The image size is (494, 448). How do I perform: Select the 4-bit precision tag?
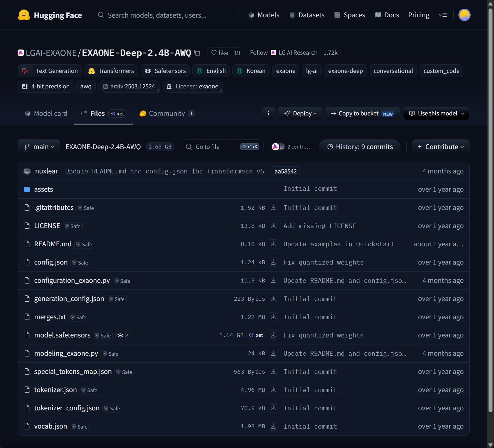(46, 86)
